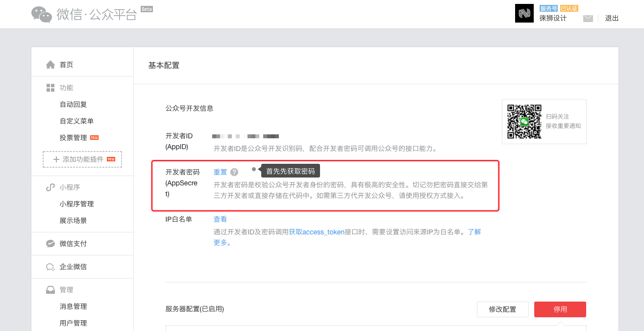Viewport: 644px width, 331px height.
Task: Open 小程序管理 in the sidebar
Action: tap(77, 204)
